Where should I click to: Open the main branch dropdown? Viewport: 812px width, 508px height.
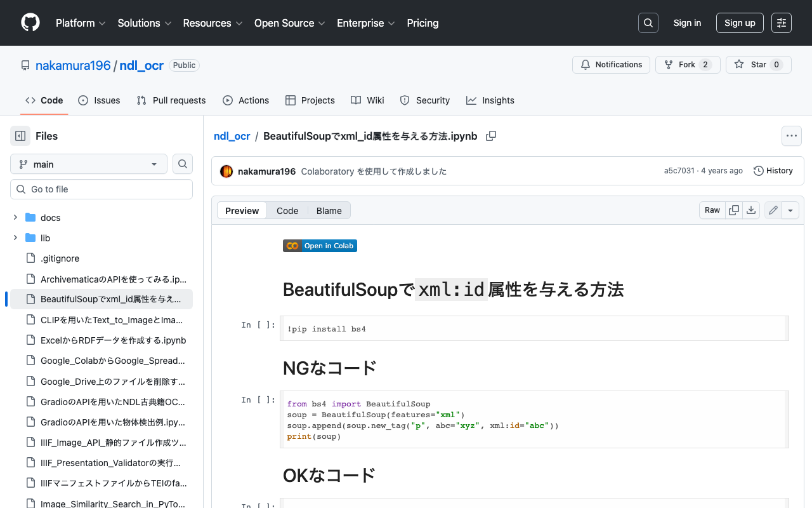[x=89, y=164]
